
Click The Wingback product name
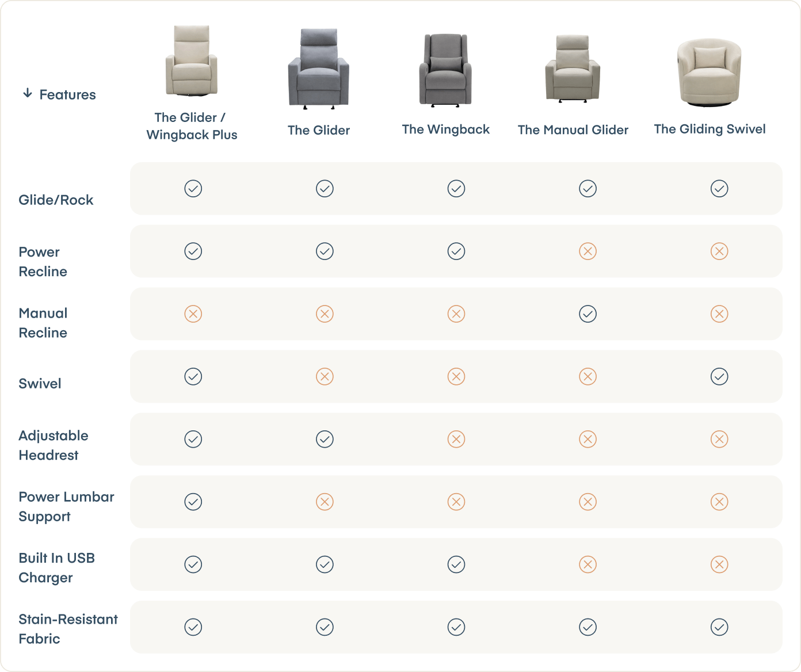[x=445, y=129]
